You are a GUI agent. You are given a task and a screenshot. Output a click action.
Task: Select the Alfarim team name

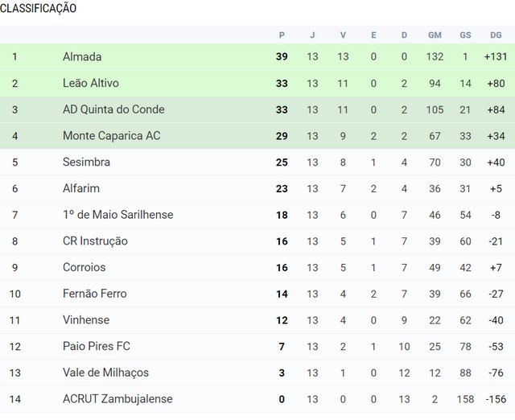pyautogui.click(x=81, y=188)
